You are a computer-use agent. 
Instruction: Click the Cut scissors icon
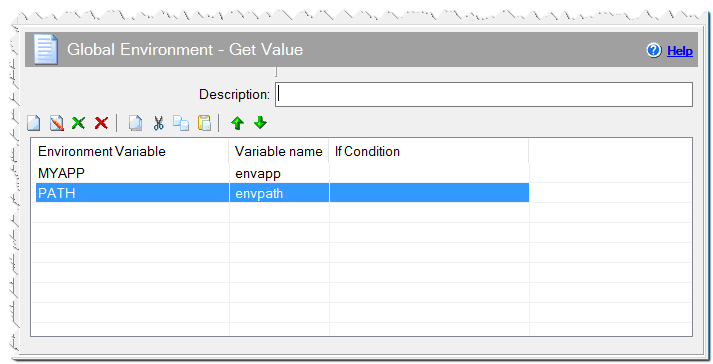coord(158,123)
